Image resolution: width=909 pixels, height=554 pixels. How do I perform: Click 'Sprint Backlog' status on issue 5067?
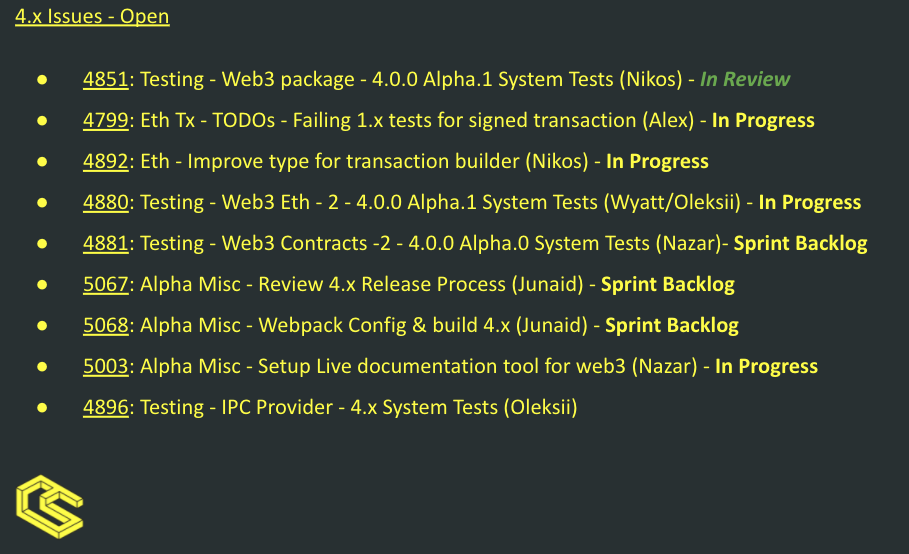pyautogui.click(x=668, y=285)
